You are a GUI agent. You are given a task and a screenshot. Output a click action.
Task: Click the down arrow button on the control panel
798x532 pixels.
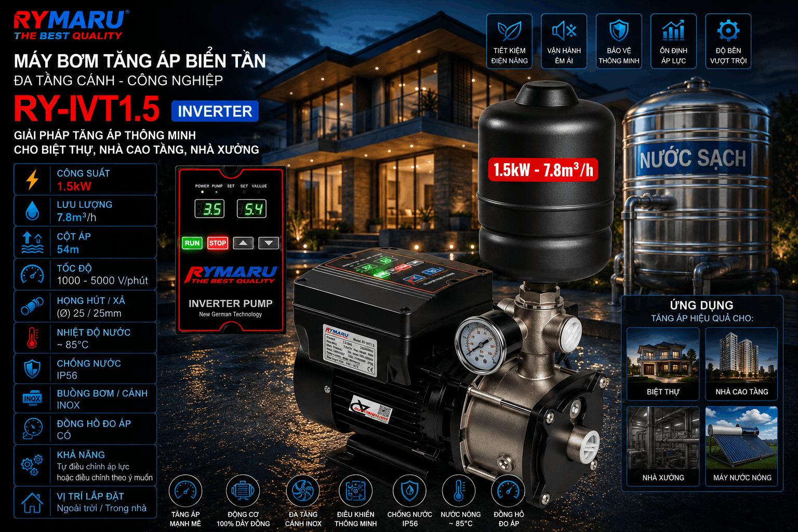tap(269, 243)
